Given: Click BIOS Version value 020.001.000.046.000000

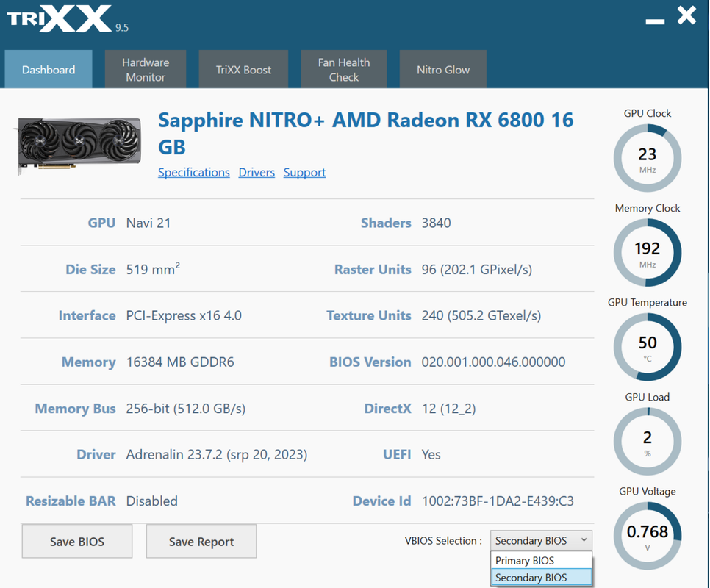Looking at the screenshot, I should tap(494, 362).
